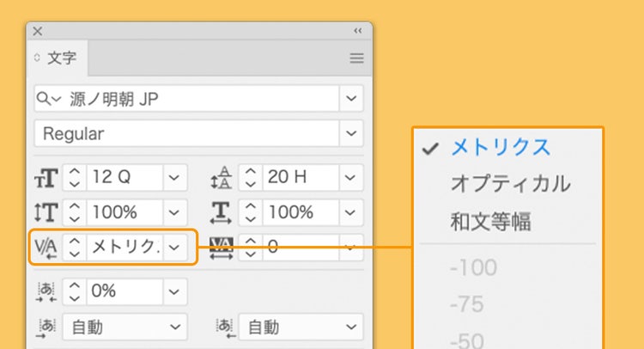
Task: Click the vertical scale icon
Action: coord(46,212)
